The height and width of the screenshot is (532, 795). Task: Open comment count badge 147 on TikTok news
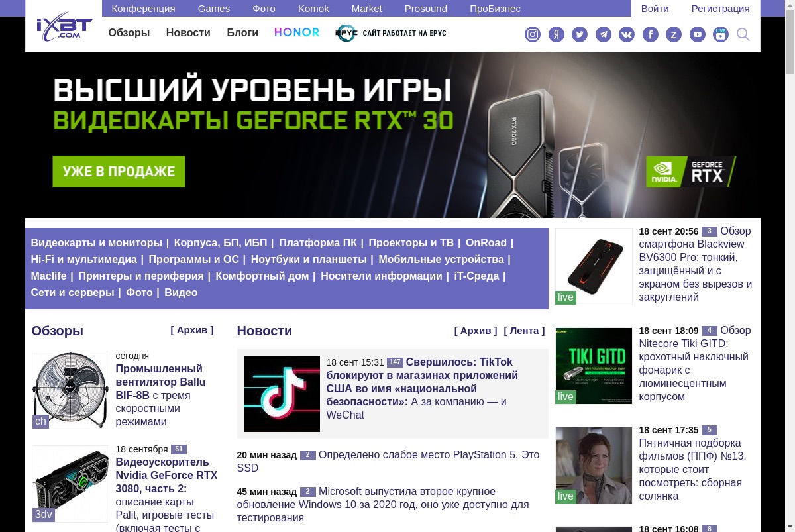[x=395, y=362]
